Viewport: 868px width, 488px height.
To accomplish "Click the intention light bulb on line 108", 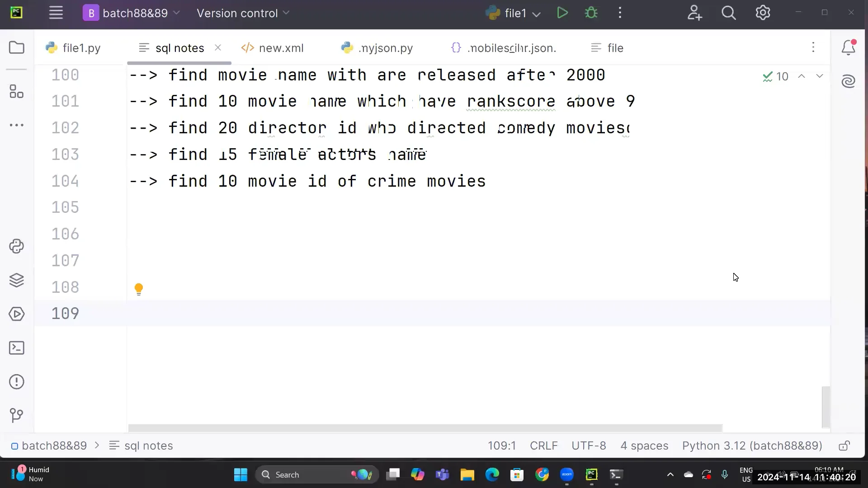I will [138, 288].
